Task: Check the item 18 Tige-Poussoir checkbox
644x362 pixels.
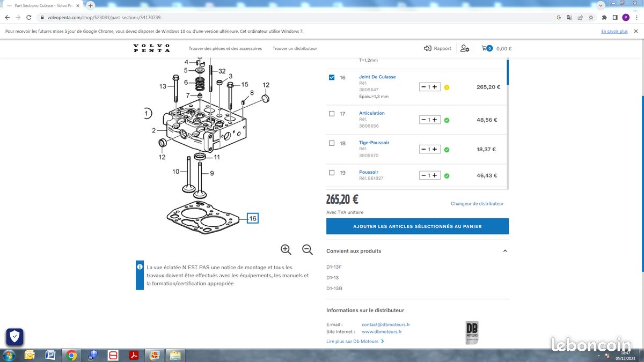Action: click(x=332, y=143)
